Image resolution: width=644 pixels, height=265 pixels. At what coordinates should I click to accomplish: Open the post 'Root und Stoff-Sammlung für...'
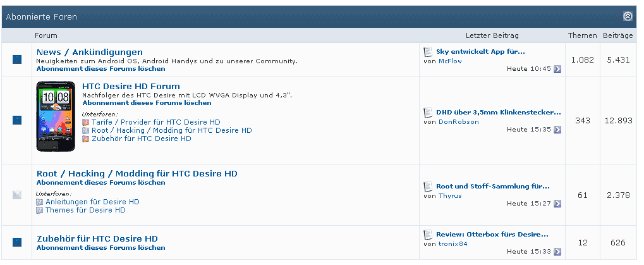pyautogui.click(x=492, y=186)
